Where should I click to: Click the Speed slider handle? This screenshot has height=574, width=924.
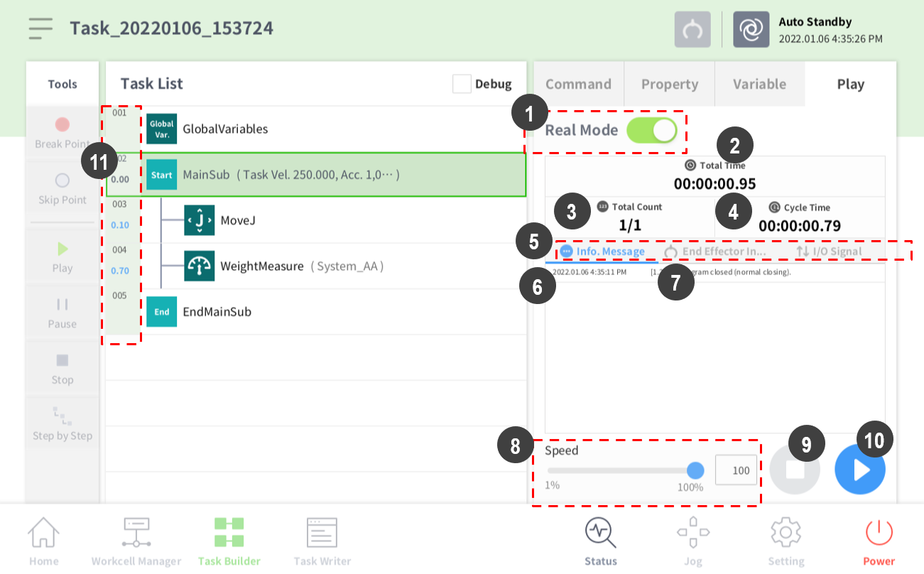[695, 470]
